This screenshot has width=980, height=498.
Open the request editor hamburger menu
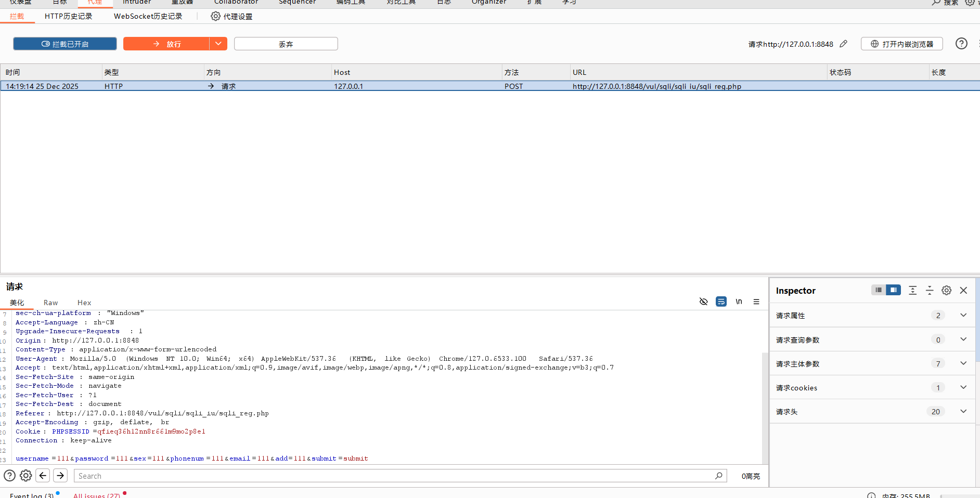tap(756, 302)
